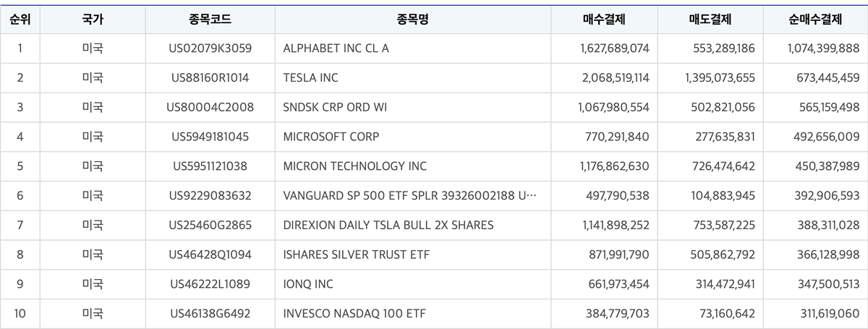Select MICRON TECHNOLOGY INC entry

(x=355, y=166)
